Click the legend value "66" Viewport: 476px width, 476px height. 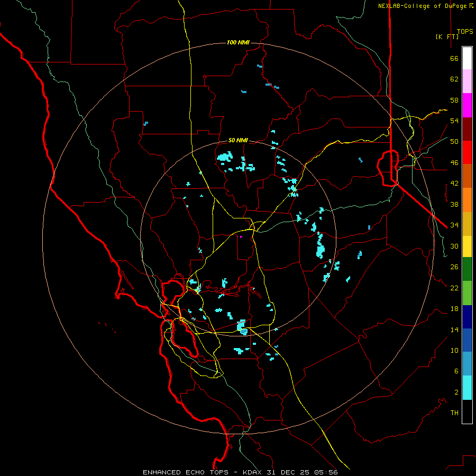(x=454, y=58)
